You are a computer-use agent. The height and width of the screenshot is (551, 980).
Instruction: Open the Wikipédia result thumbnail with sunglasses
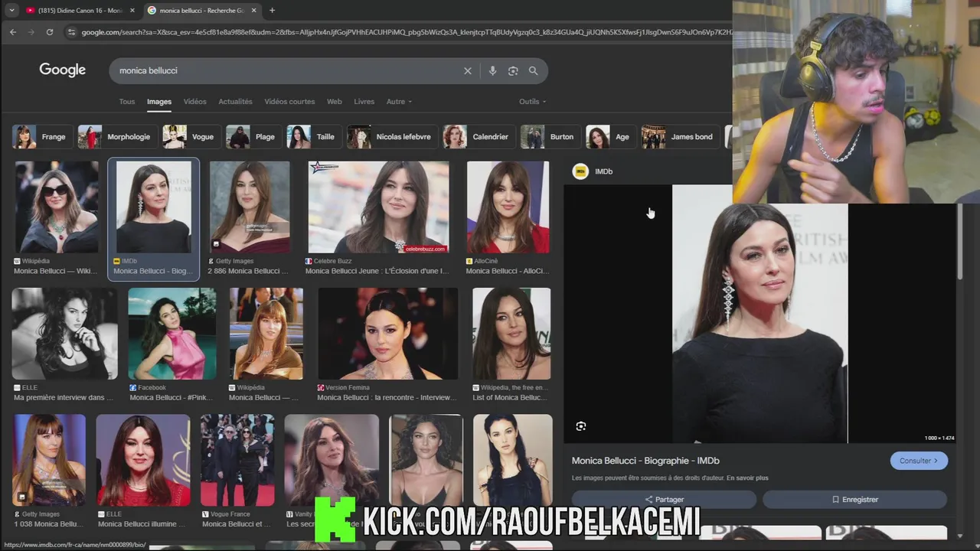pyautogui.click(x=57, y=207)
